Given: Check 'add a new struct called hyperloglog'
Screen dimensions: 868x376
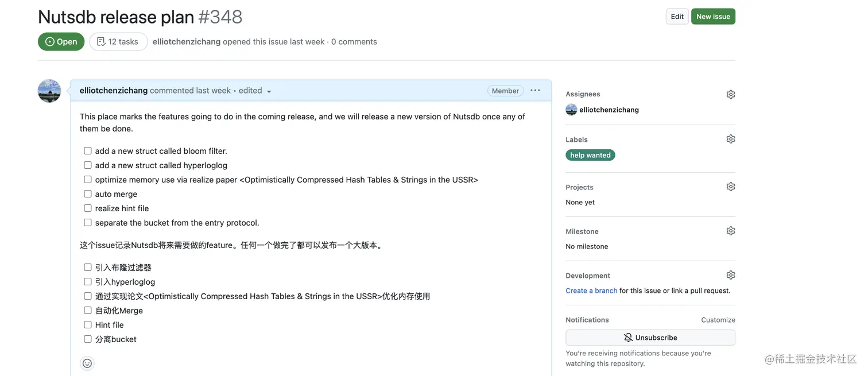Looking at the screenshot, I should coord(88,165).
